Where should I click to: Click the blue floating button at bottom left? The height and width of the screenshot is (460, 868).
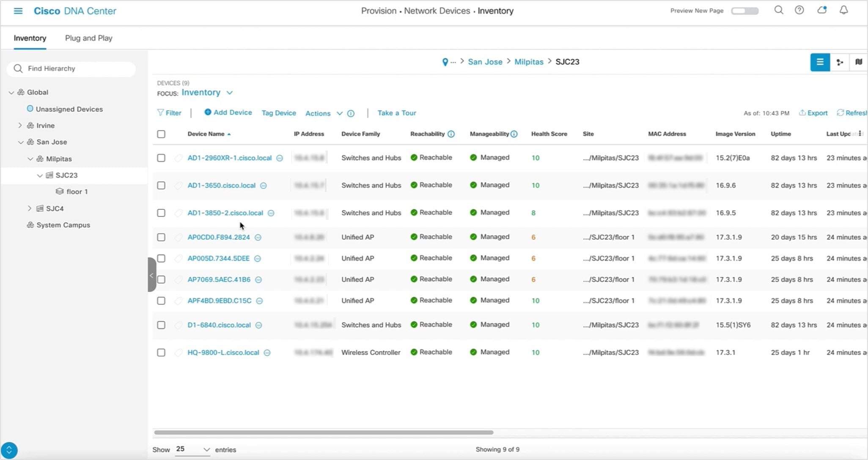(9, 450)
